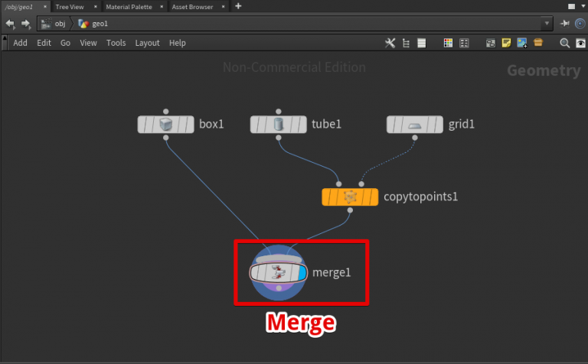Viewport: 588px width, 364px height.
Task: Expand the path bar dropdown arrow
Action: [547, 24]
